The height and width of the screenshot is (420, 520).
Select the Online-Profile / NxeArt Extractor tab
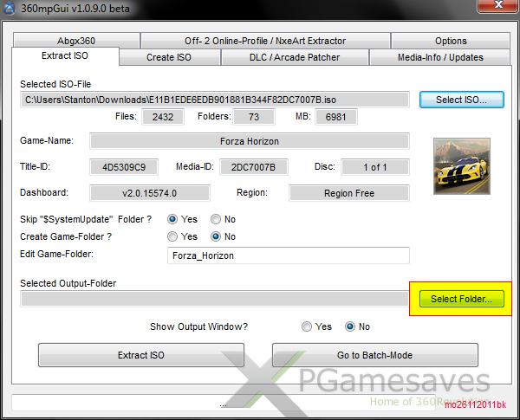(x=264, y=41)
